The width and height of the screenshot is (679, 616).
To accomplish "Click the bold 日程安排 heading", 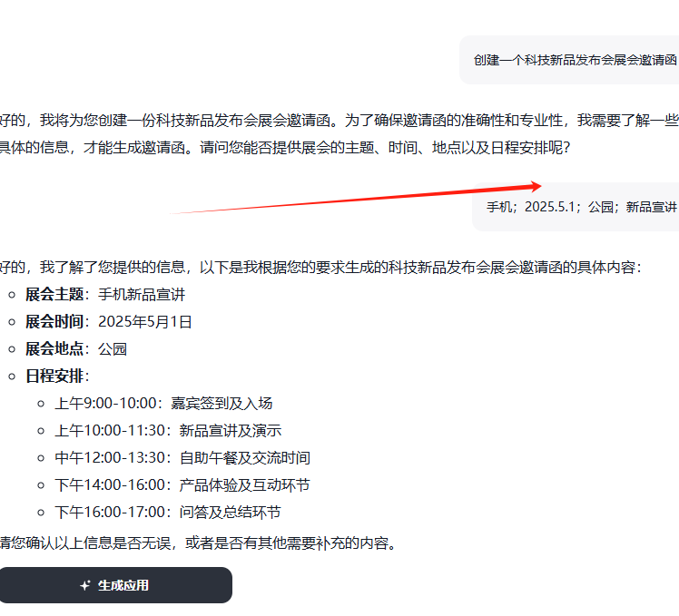I will coord(54,376).
